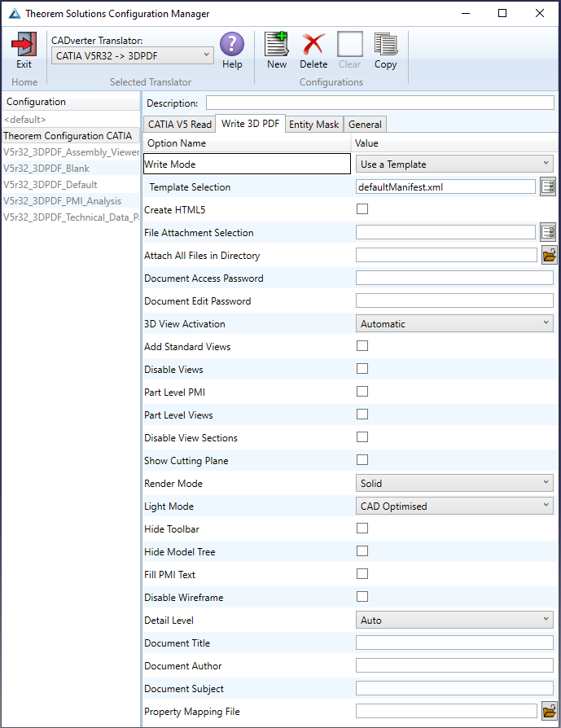The height and width of the screenshot is (728, 561).
Task: Click Attach All Files in Directory field
Action: 446,255
